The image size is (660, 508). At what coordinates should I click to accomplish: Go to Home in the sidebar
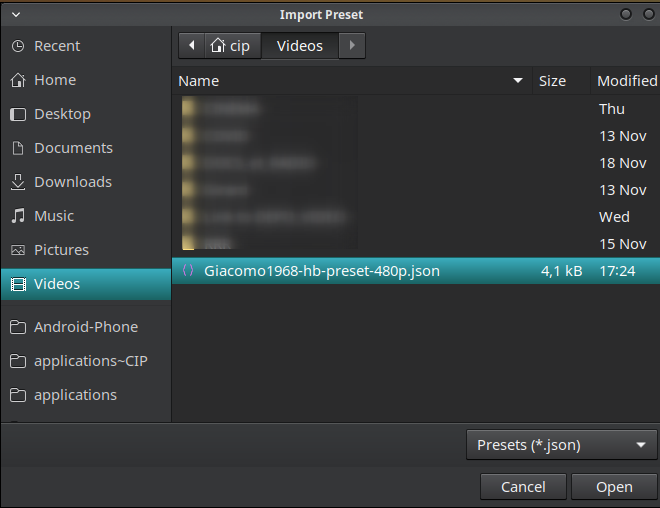coord(86,80)
